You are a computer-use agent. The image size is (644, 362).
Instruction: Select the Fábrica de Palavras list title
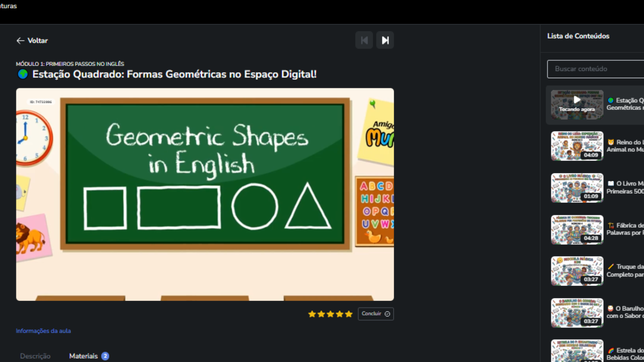pos(625,229)
